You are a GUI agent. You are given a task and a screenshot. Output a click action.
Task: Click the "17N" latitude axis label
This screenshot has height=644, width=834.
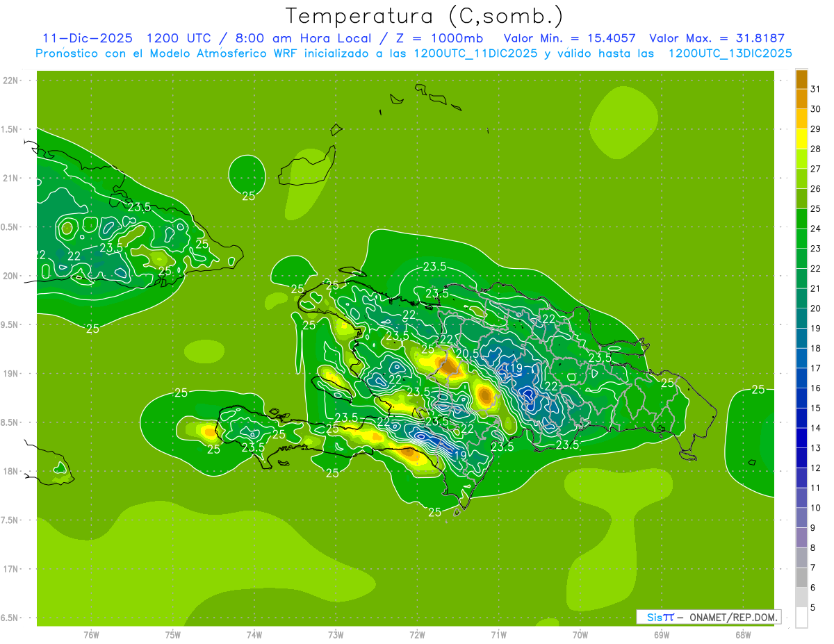(11, 569)
